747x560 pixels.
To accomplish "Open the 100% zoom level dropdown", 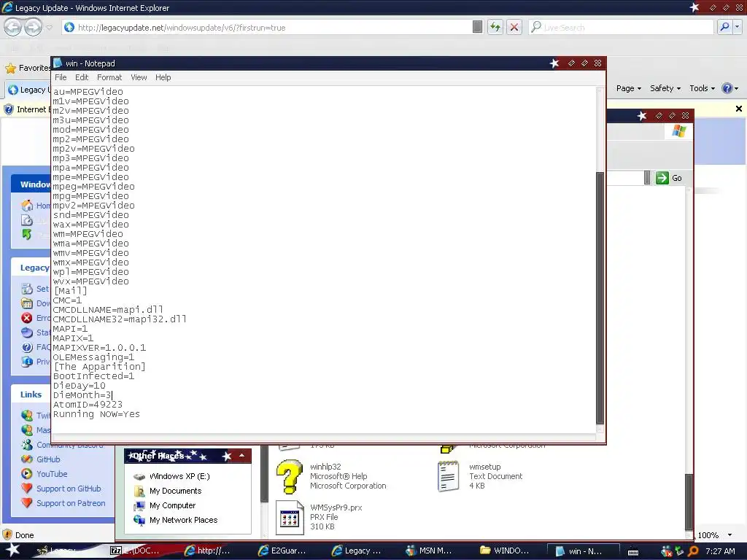I will click(729, 535).
